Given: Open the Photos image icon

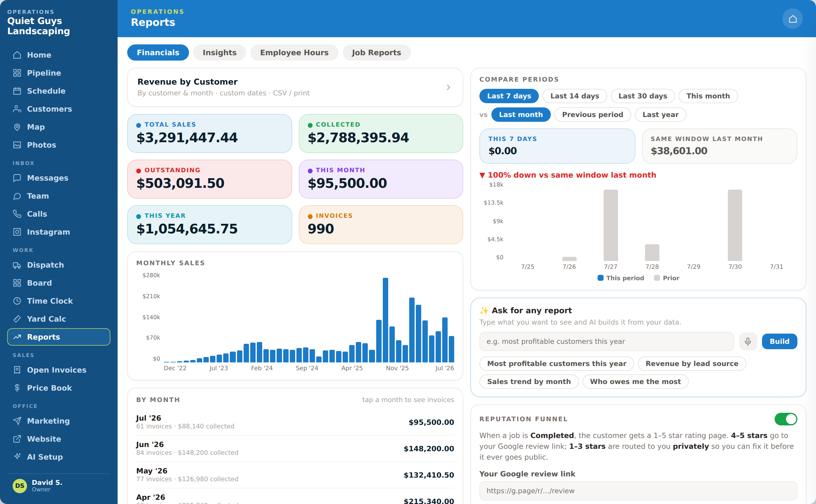Looking at the screenshot, I should 17,145.
